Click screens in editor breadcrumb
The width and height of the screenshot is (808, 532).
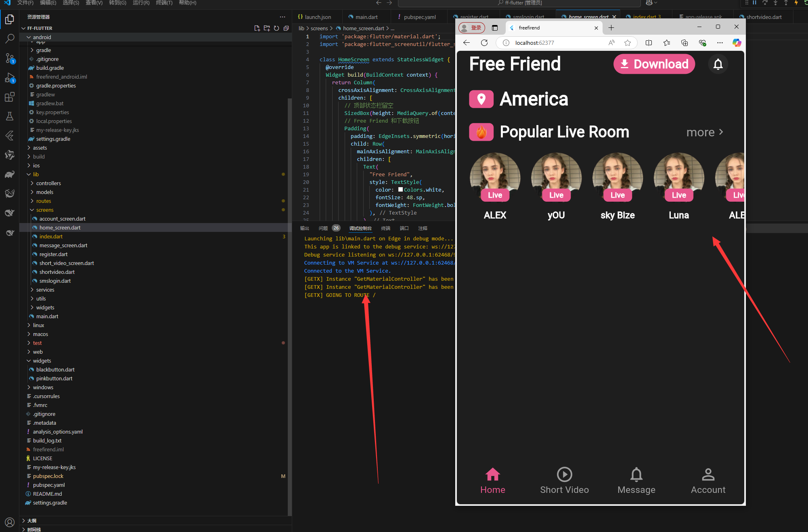click(319, 28)
